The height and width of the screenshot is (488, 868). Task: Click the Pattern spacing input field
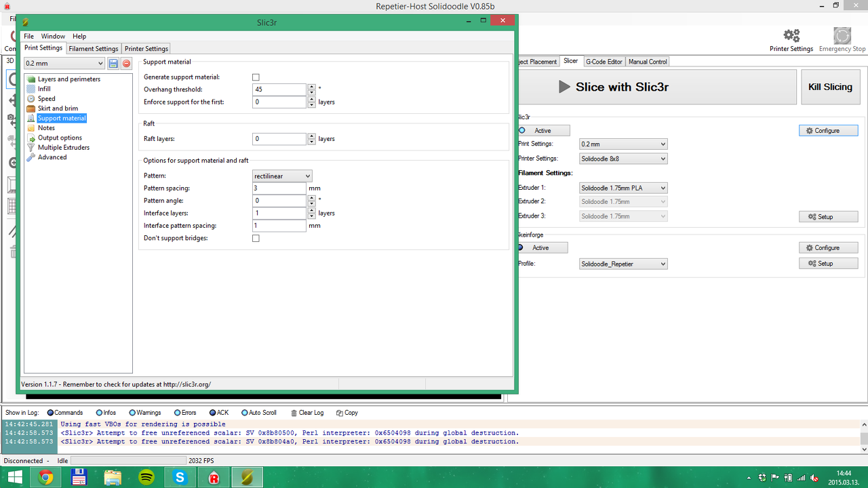279,188
